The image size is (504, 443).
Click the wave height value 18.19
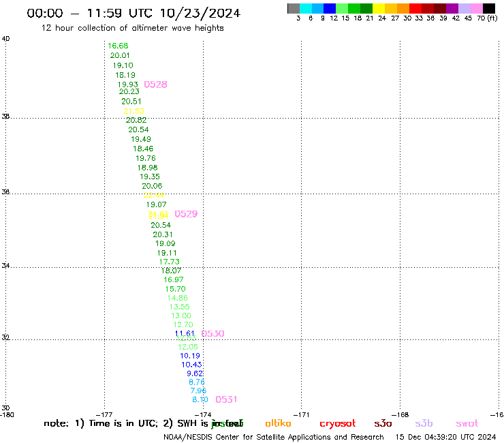point(125,75)
